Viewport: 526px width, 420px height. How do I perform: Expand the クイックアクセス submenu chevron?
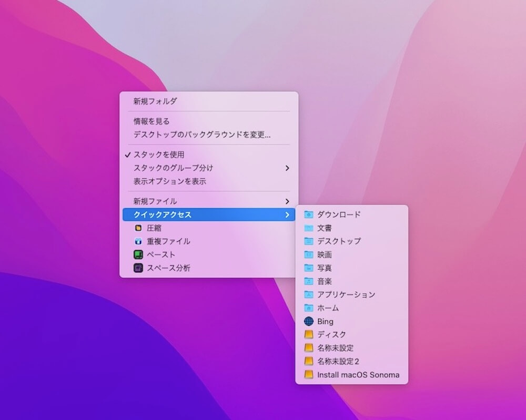coord(287,214)
